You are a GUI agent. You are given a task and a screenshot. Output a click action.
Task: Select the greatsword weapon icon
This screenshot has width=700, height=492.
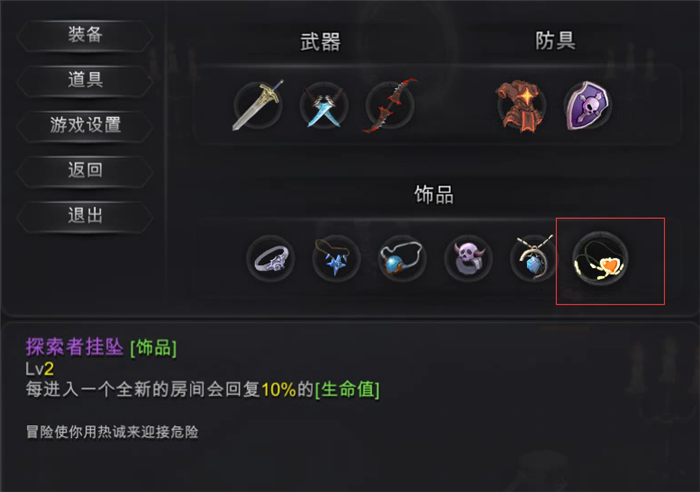tap(258, 106)
